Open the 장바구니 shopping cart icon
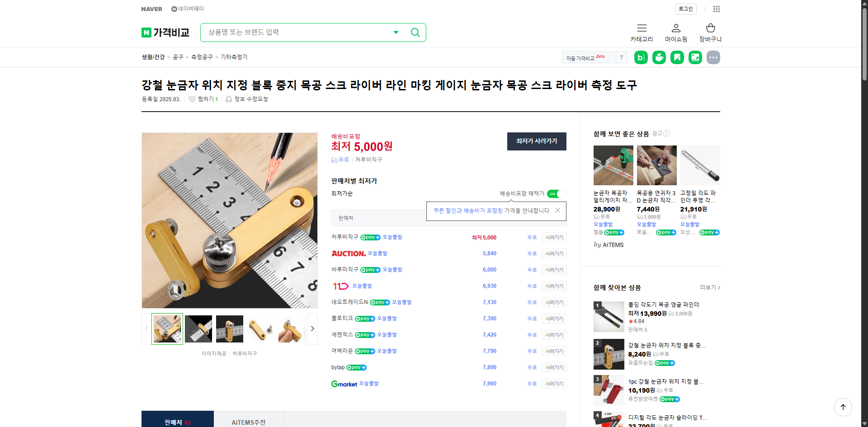This screenshot has height=427, width=868. point(710,28)
